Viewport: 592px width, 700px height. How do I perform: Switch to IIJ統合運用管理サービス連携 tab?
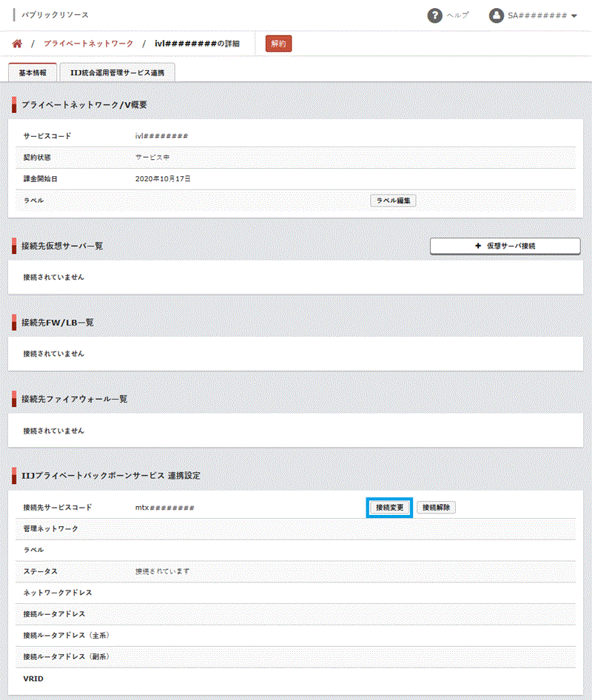pyautogui.click(x=117, y=73)
